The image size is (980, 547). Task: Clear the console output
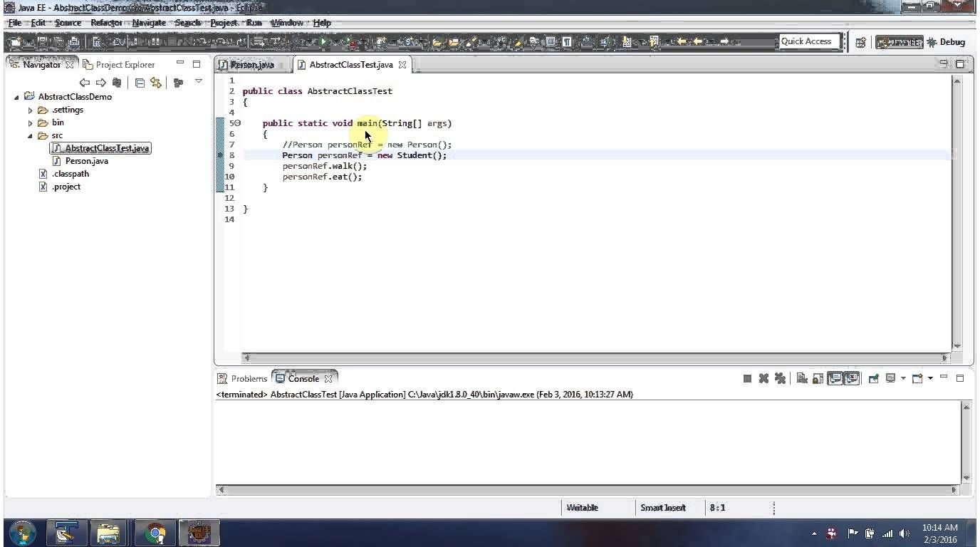(x=802, y=378)
